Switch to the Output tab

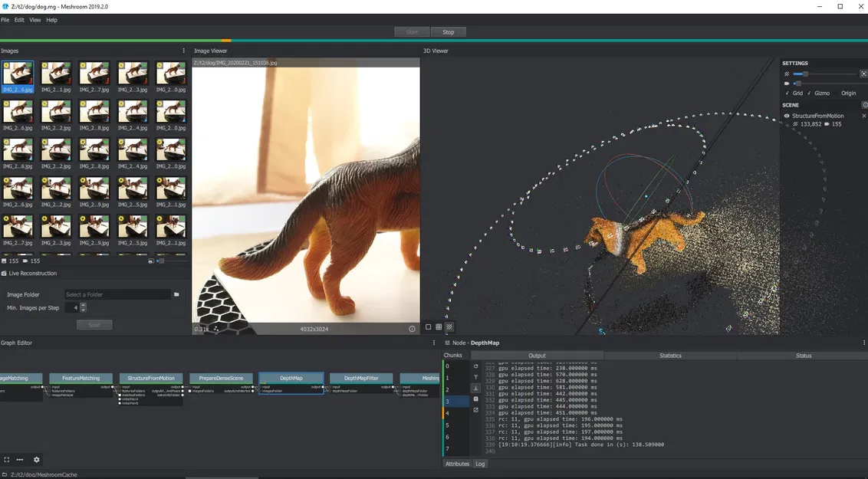(537, 356)
